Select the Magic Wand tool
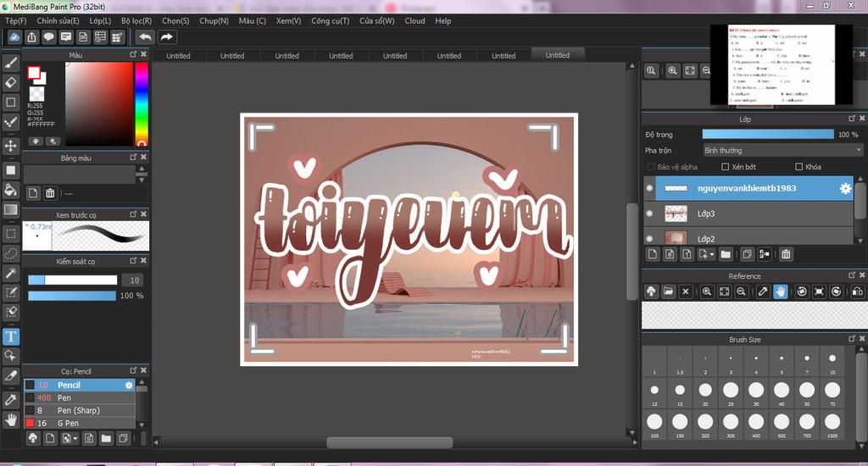 10,273
